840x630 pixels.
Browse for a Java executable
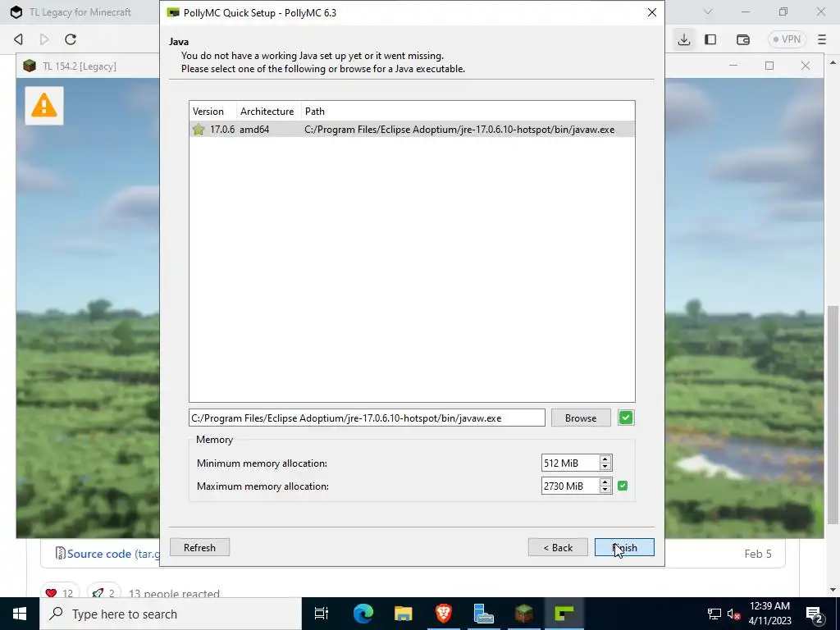(x=580, y=418)
